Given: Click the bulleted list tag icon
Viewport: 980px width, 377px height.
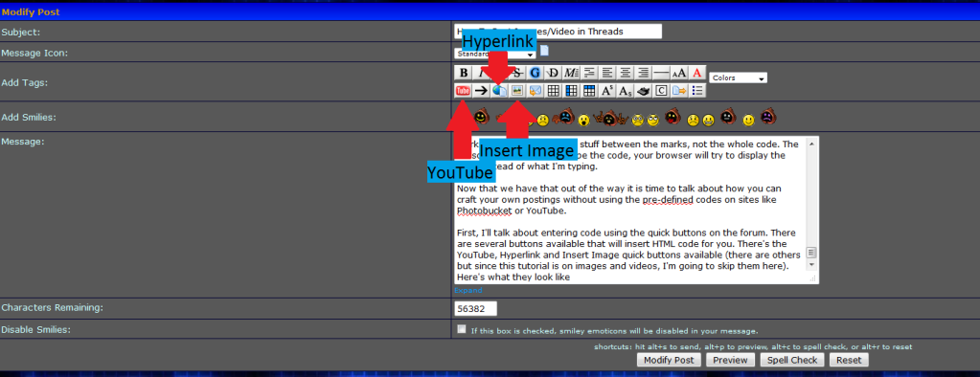Looking at the screenshot, I should [x=696, y=91].
